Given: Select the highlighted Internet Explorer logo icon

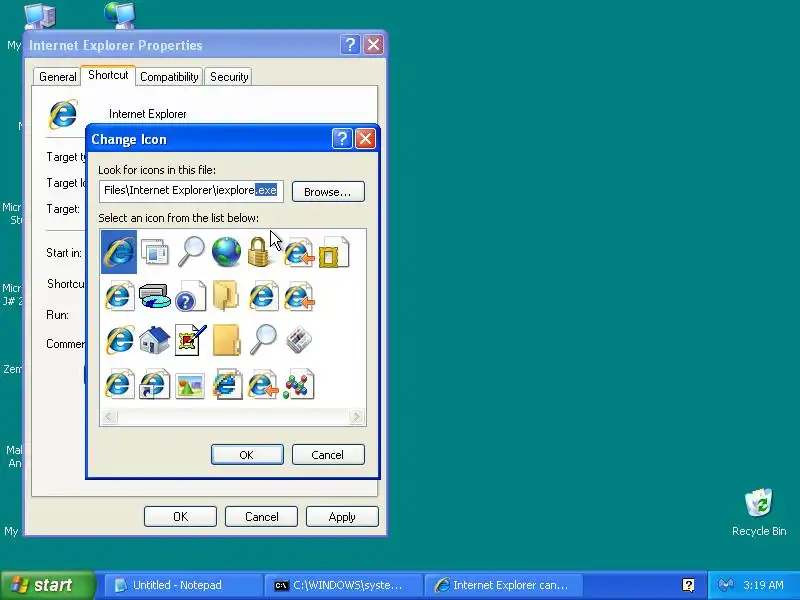Looking at the screenshot, I should (x=119, y=252).
